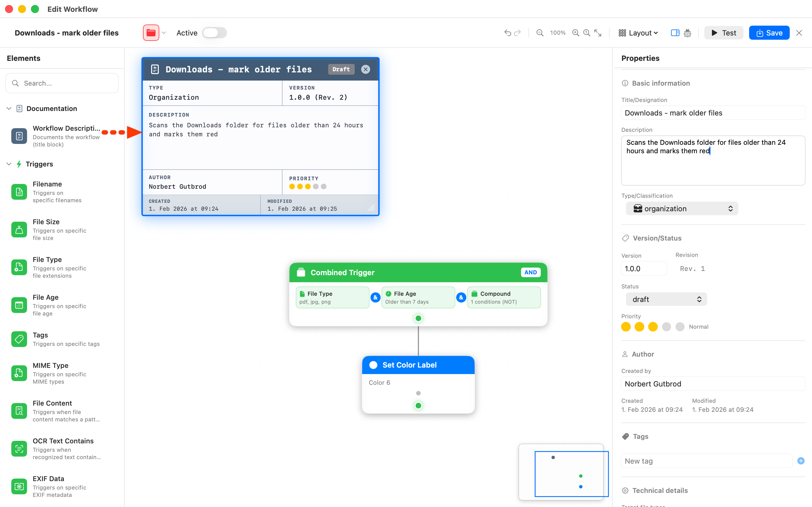Click the zoom in magnifier icon
This screenshot has width=812, height=507.
(x=576, y=33)
